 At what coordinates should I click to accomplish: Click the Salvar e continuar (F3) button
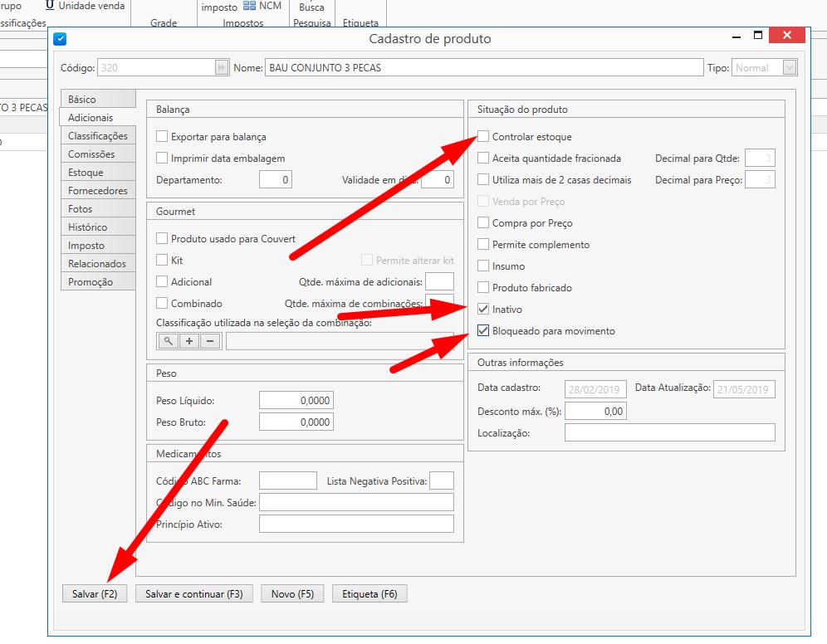[194, 594]
